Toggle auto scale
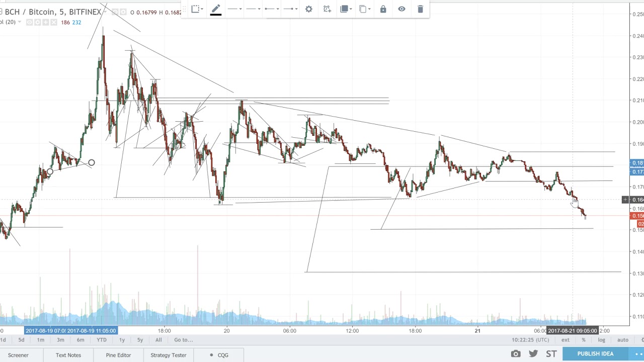 [x=623, y=340]
